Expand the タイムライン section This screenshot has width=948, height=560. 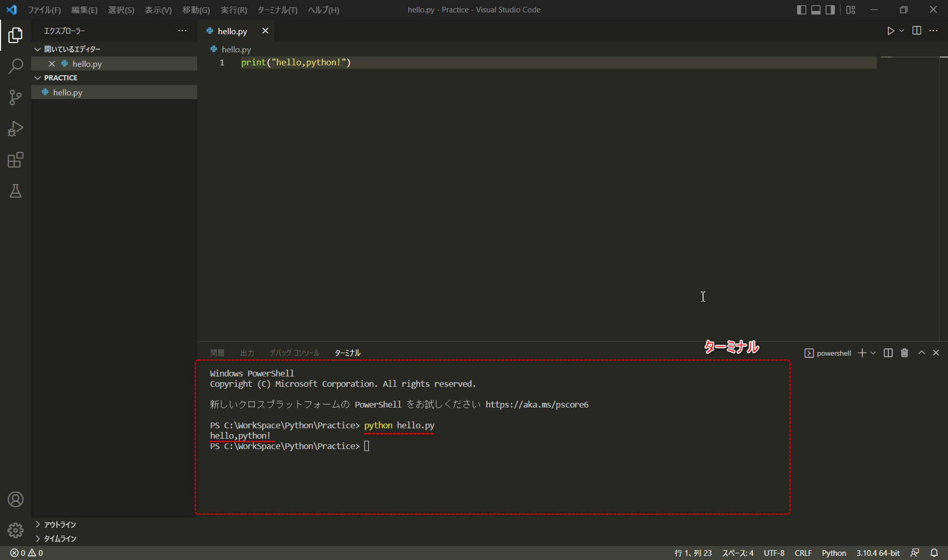tap(114, 539)
